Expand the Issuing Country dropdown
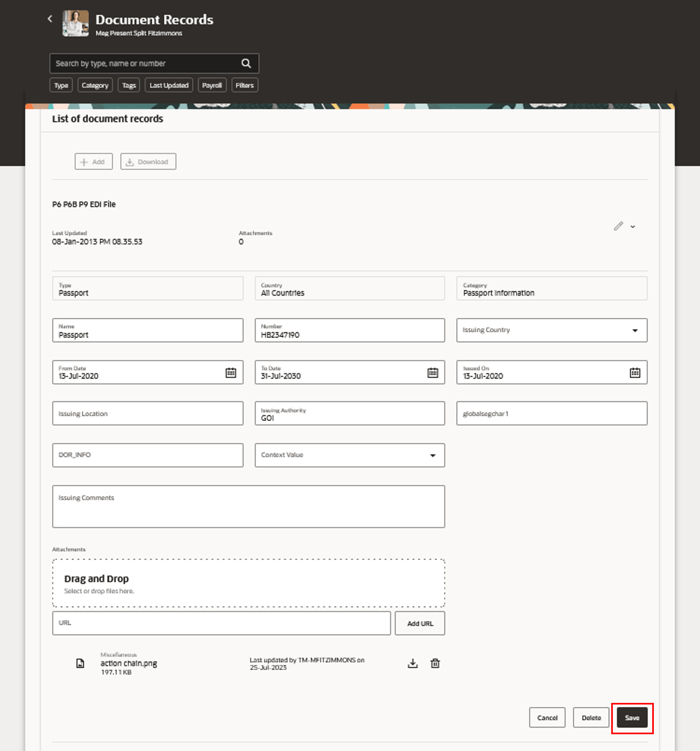Viewport: 700px width, 751px height. coord(635,331)
